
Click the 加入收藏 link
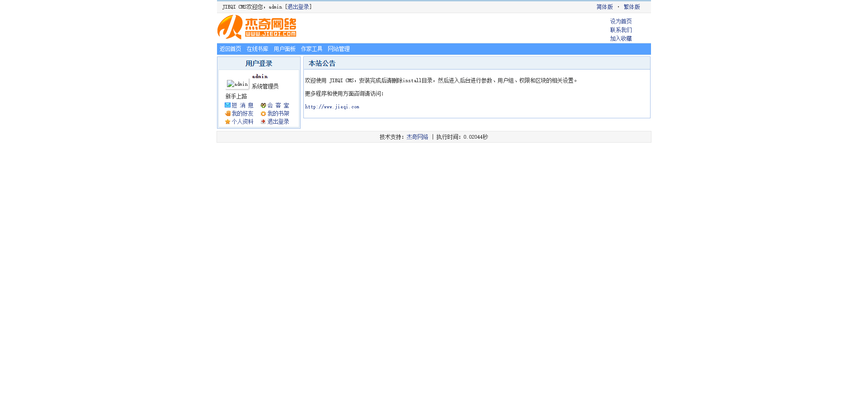(x=621, y=39)
